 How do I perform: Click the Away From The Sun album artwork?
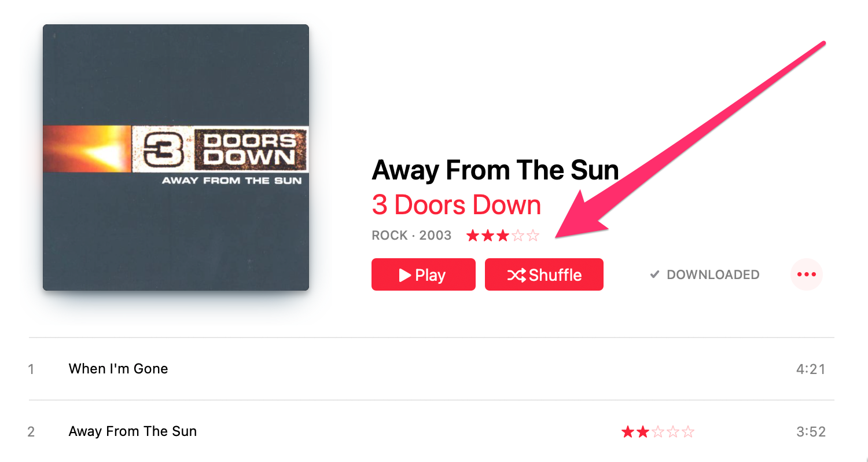tap(176, 157)
